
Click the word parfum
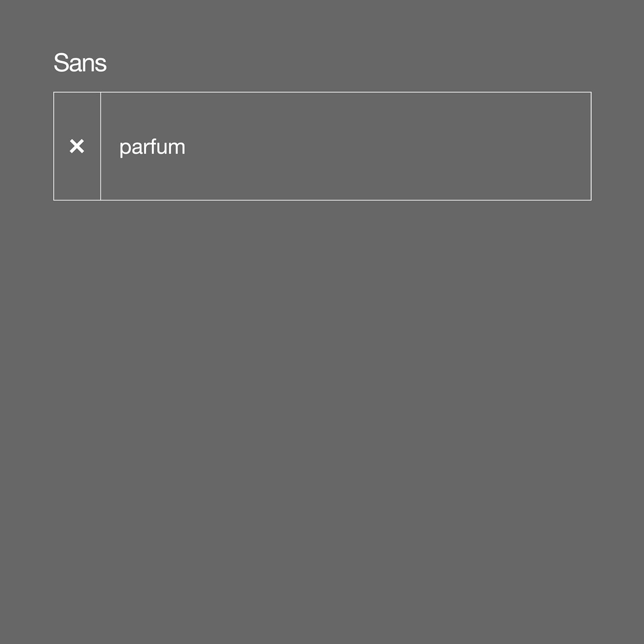point(152,147)
